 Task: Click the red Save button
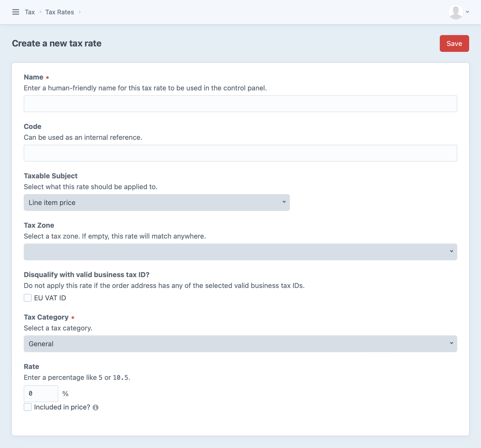(454, 43)
